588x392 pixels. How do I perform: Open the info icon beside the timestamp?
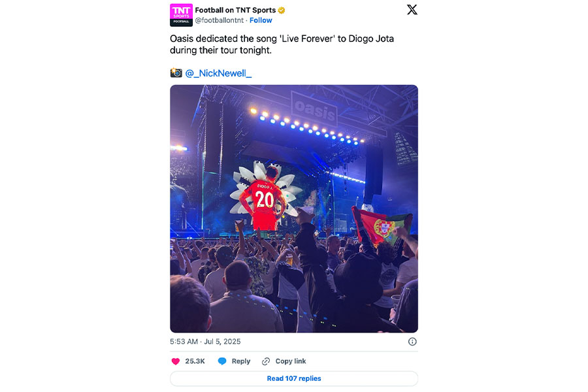(412, 342)
